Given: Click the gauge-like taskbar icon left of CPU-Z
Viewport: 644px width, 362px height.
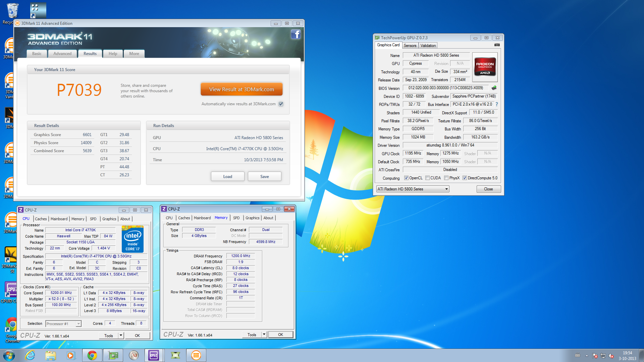Looking at the screenshot, I should click(x=134, y=355).
